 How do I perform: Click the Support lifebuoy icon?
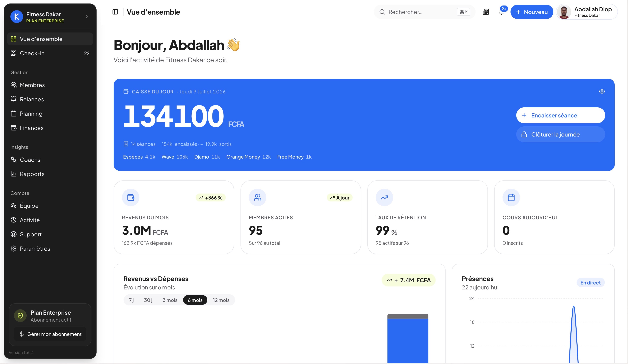[x=14, y=234]
